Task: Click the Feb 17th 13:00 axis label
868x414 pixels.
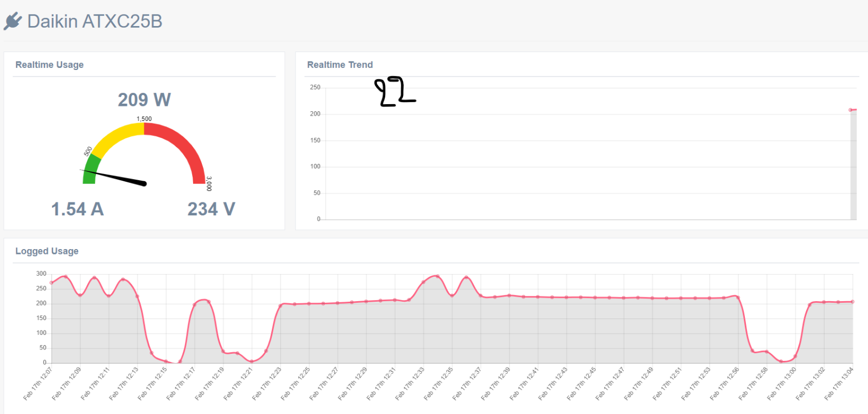Action: (782, 384)
